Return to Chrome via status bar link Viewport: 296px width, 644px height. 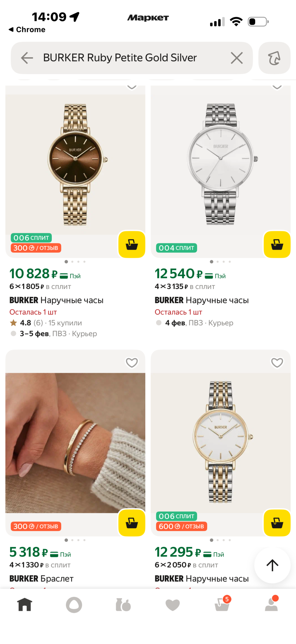pyautogui.click(x=27, y=30)
